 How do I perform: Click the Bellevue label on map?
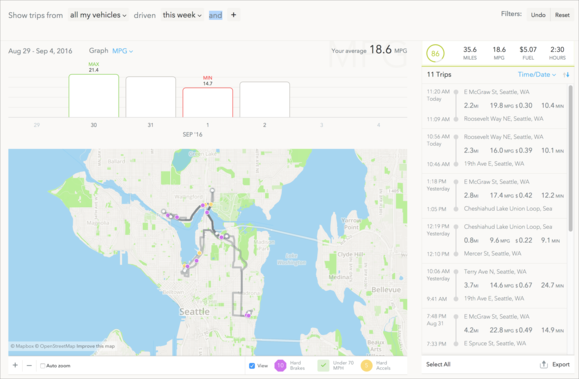click(386, 290)
